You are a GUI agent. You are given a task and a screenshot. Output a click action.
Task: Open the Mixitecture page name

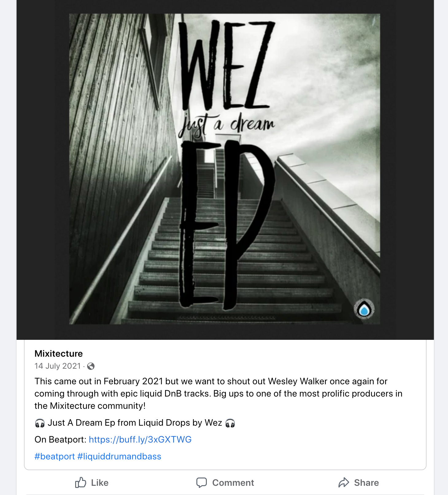point(59,354)
